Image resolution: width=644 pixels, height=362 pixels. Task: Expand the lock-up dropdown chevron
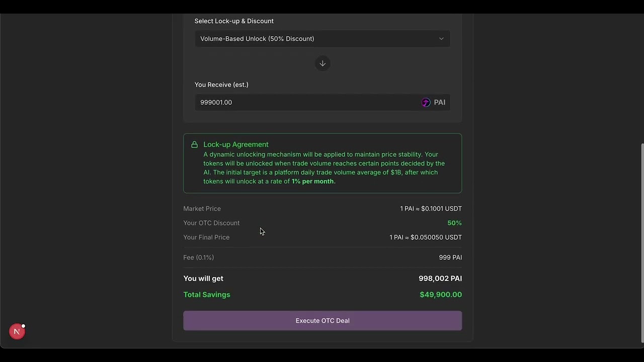click(441, 39)
